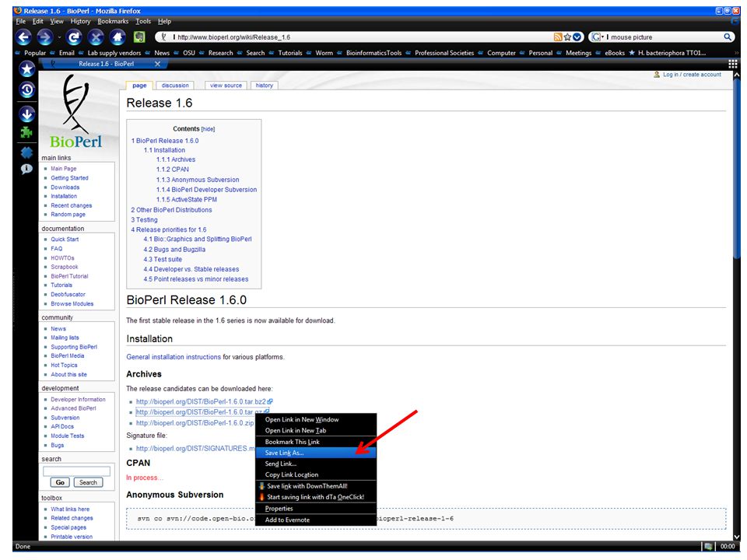Choose Open Link in New Tab

pyautogui.click(x=316, y=430)
